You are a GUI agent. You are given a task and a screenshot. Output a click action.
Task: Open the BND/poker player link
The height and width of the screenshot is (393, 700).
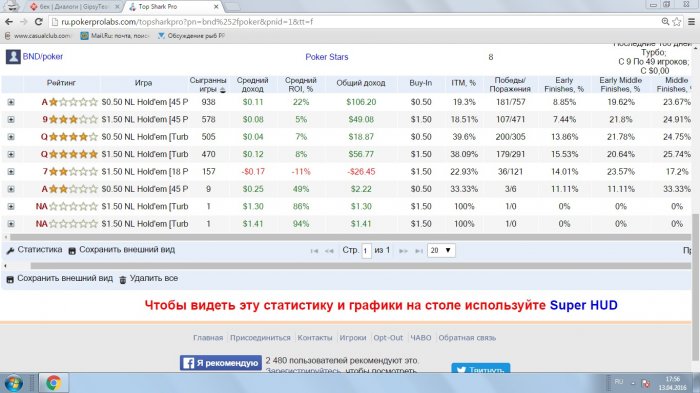click(42, 57)
